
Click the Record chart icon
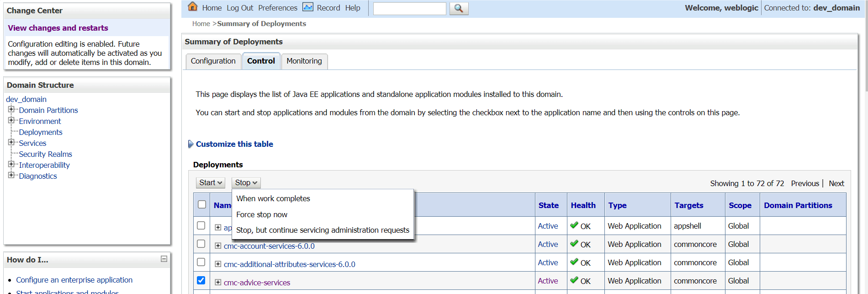click(x=308, y=7)
